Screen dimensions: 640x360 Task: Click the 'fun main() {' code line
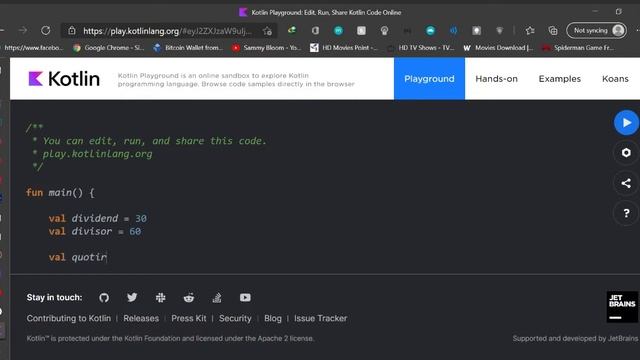pos(60,193)
